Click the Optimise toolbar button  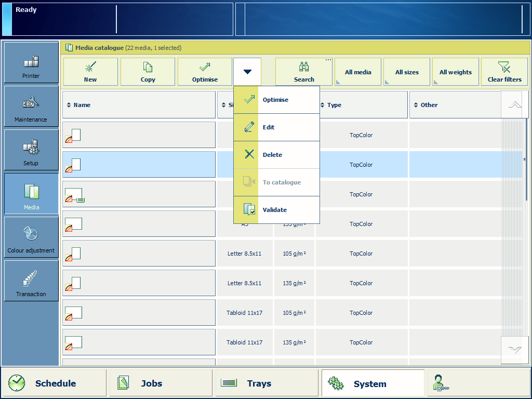[x=205, y=72]
